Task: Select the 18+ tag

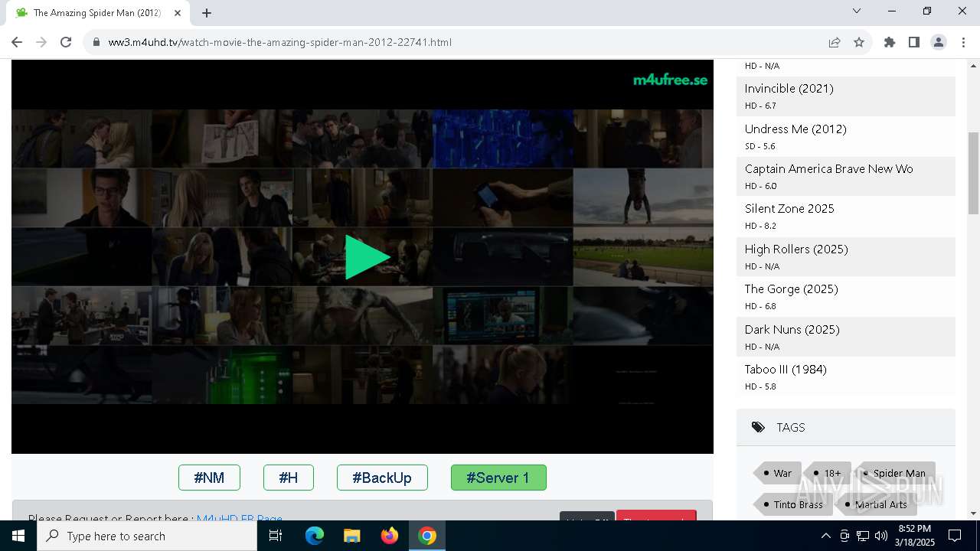Action: pyautogui.click(x=828, y=473)
